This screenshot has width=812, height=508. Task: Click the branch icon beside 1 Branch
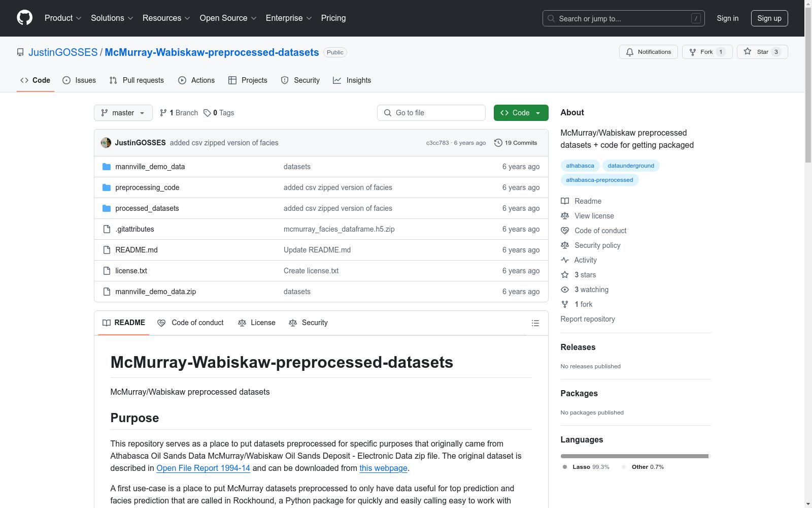point(163,113)
